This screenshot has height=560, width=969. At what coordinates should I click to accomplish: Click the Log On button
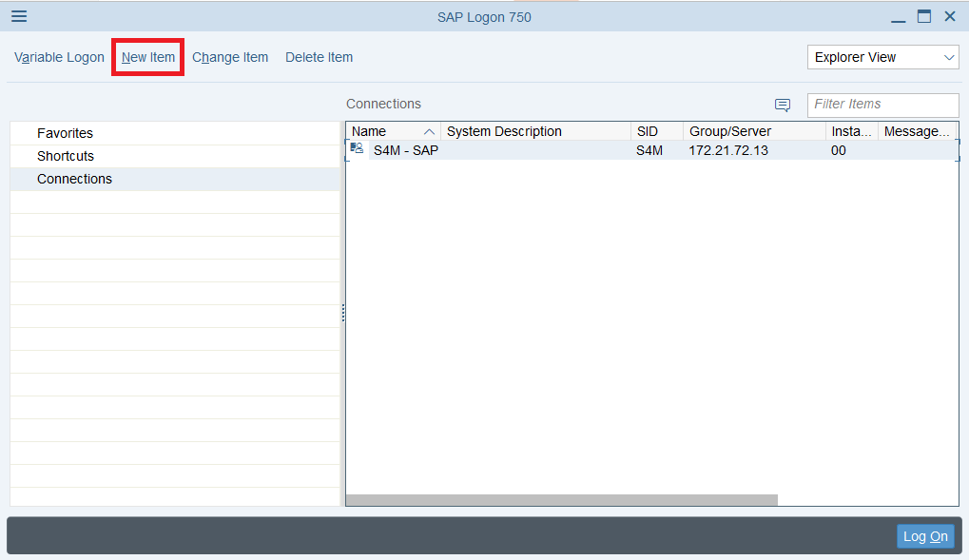(925, 536)
